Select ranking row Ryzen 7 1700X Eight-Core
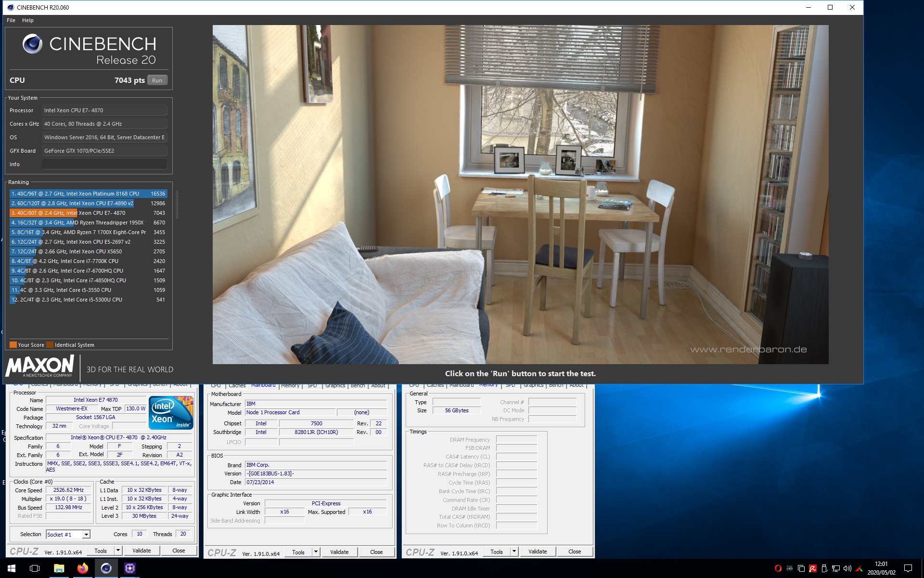Image resolution: width=924 pixels, height=578 pixels. [x=88, y=232]
